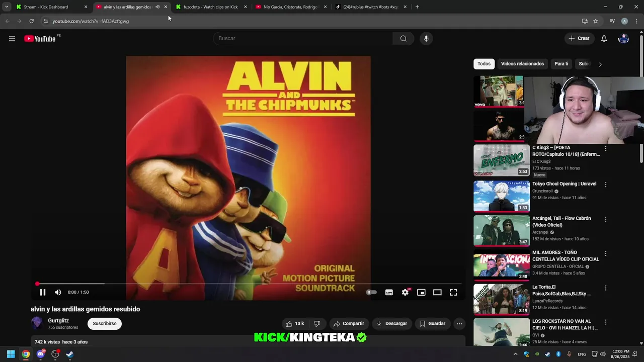Save the video with Guardar

tap(432, 324)
